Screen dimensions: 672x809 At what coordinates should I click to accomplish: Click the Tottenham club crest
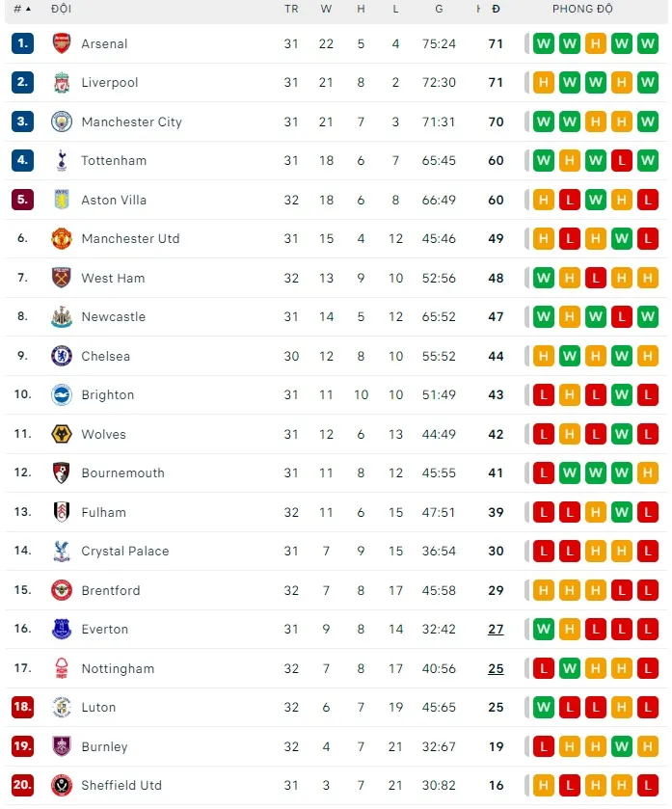(62, 161)
